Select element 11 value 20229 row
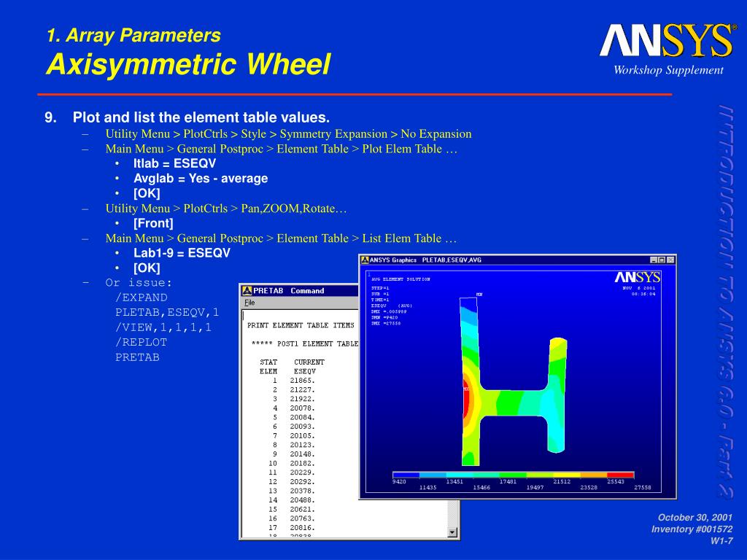 [292, 472]
